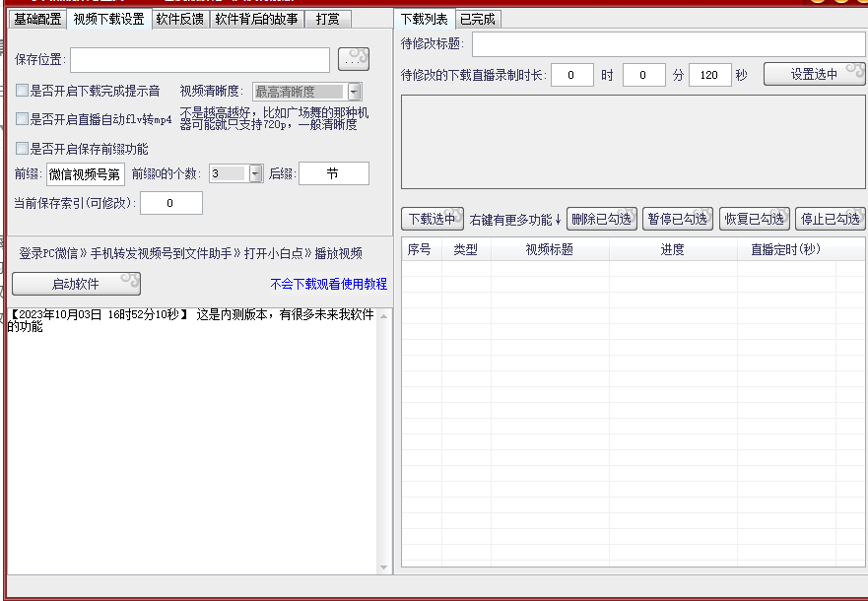
Task: Click the 设置选中 button
Action: tap(814, 74)
